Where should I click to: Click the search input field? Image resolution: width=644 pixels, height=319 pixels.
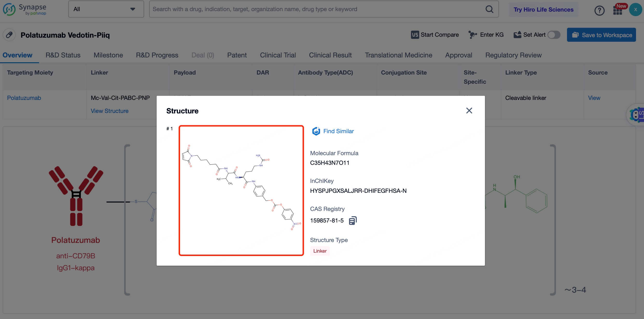[322, 9]
